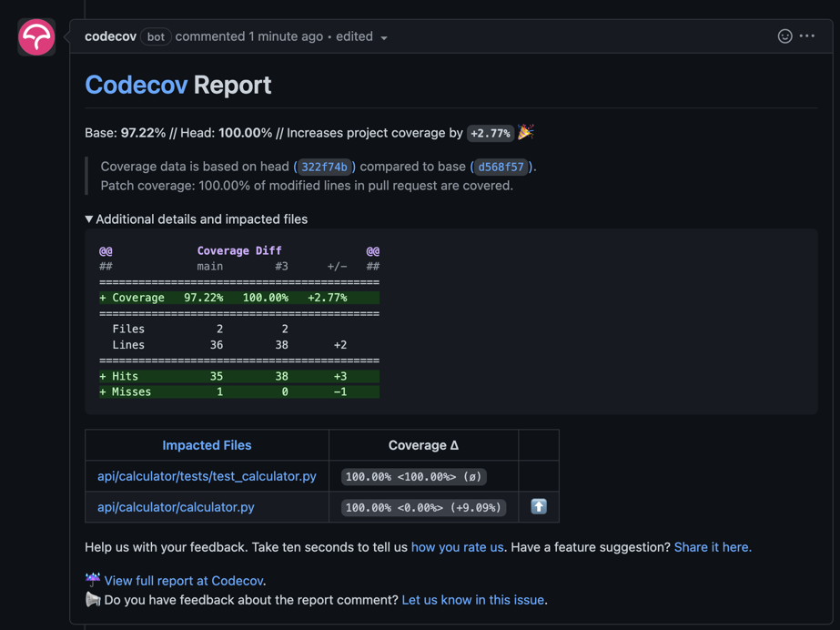This screenshot has height=630, width=840.
Task: Click the Coverage Δ column header
Action: 423,445
